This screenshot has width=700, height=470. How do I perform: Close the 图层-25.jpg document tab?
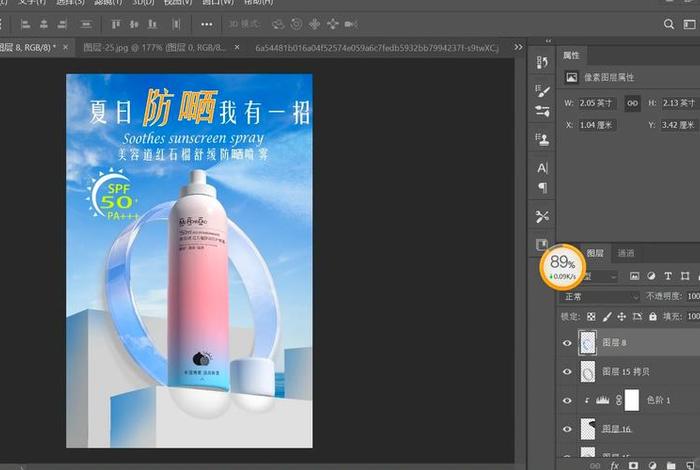237,47
